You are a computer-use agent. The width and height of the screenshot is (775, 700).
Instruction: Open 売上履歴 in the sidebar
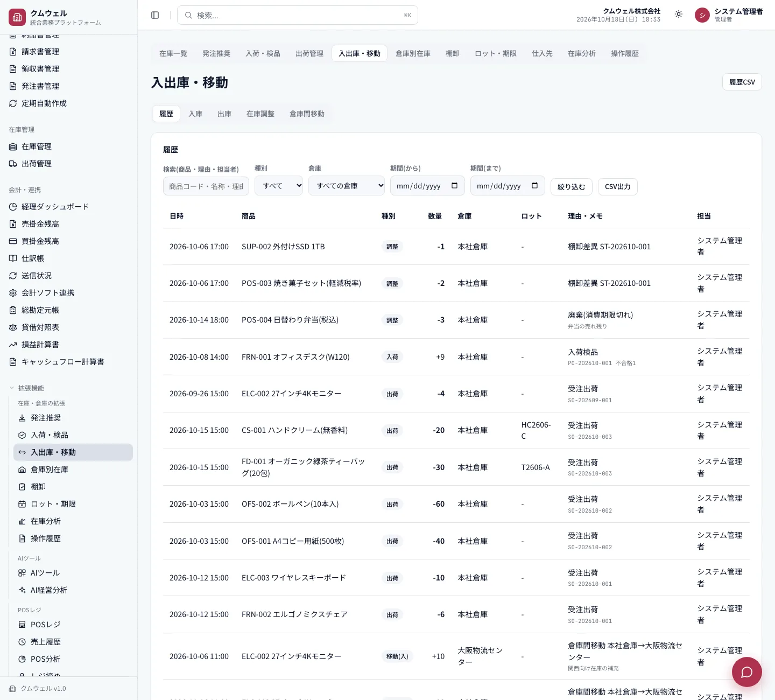(x=73, y=642)
